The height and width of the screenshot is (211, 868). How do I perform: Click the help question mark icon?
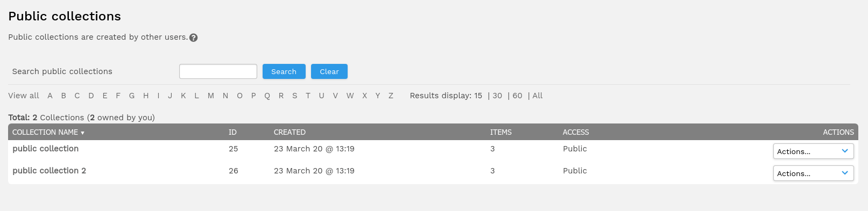click(x=194, y=38)
